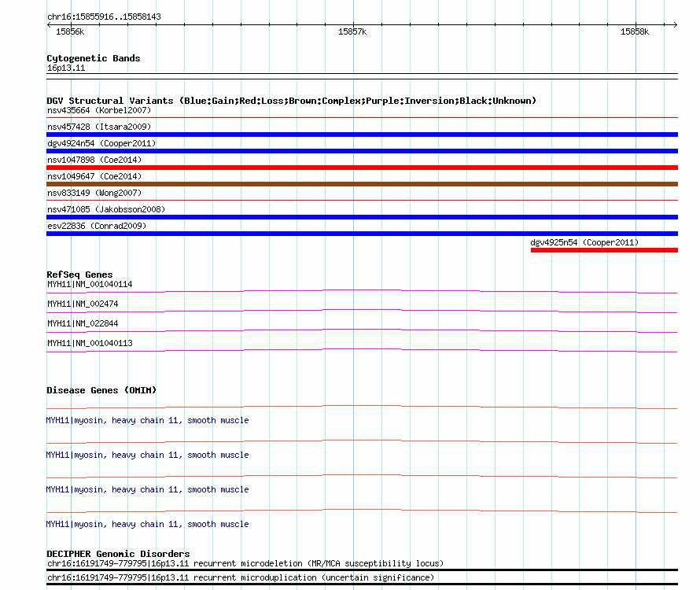The image size is (700, 590).
Task: Open the nsv1049647 (Coe2014) variant label
Action: 94,176
